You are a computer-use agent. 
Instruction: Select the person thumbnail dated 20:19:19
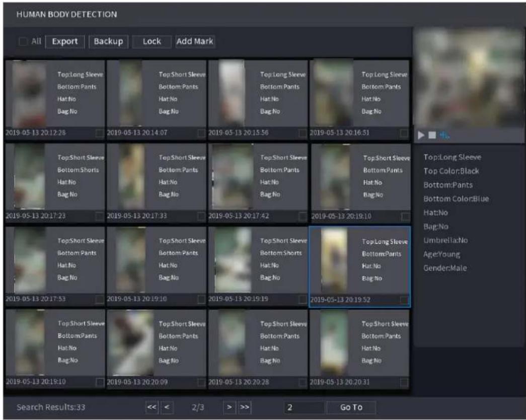point(233,259)
